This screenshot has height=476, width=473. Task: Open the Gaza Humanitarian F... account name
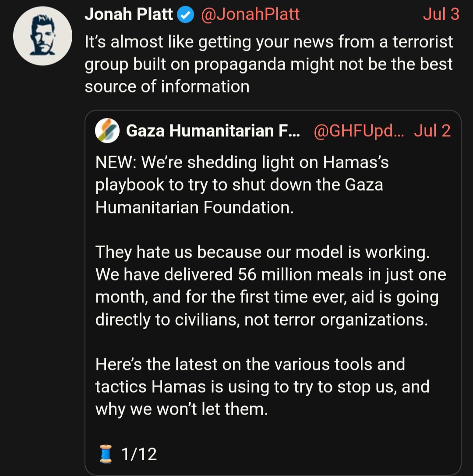click(x=213, y=131)
